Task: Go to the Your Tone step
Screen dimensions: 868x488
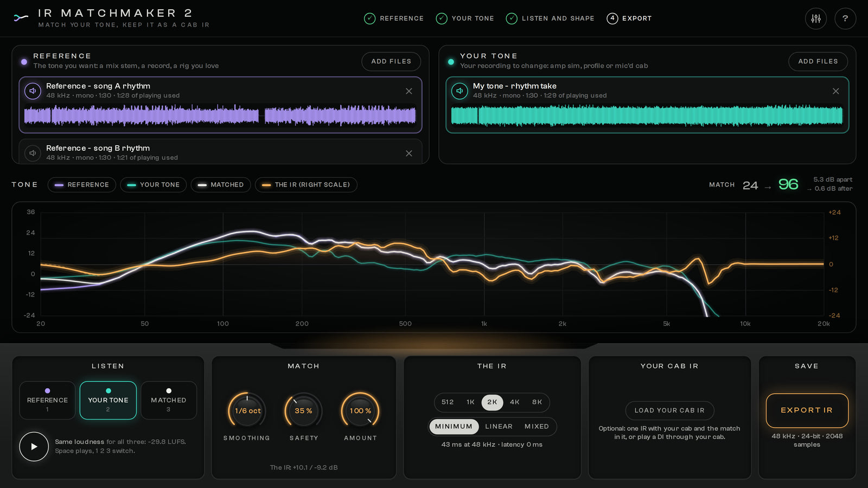Action: [465, 18]
